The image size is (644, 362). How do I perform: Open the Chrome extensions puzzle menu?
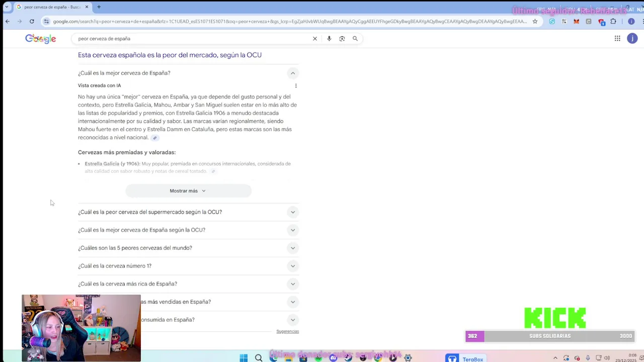pos(613,21)
